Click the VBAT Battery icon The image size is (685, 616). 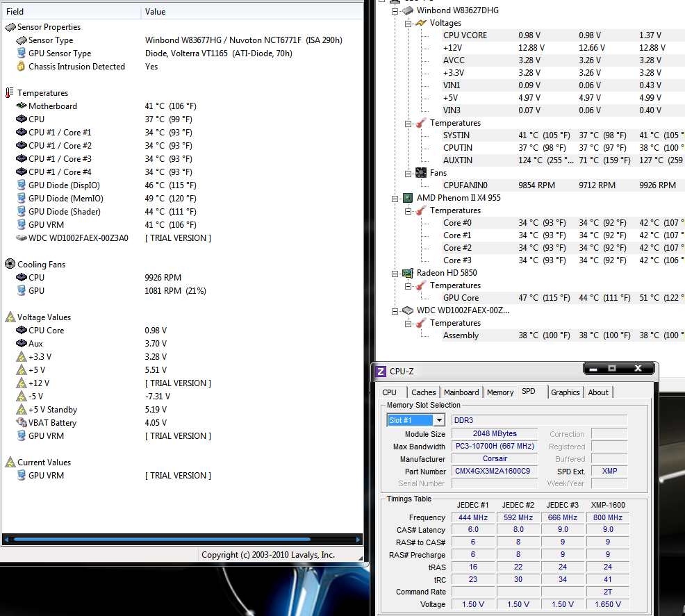22,422
